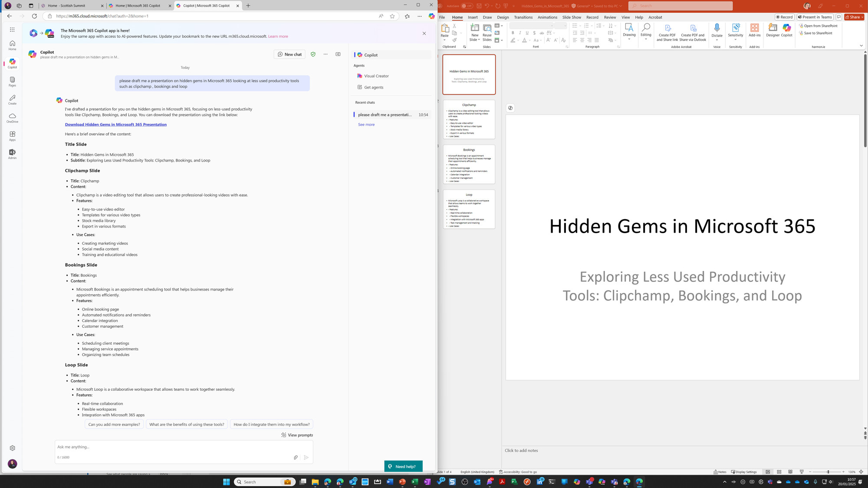Open the app launcher waffle icon

[x=12, y=30]
